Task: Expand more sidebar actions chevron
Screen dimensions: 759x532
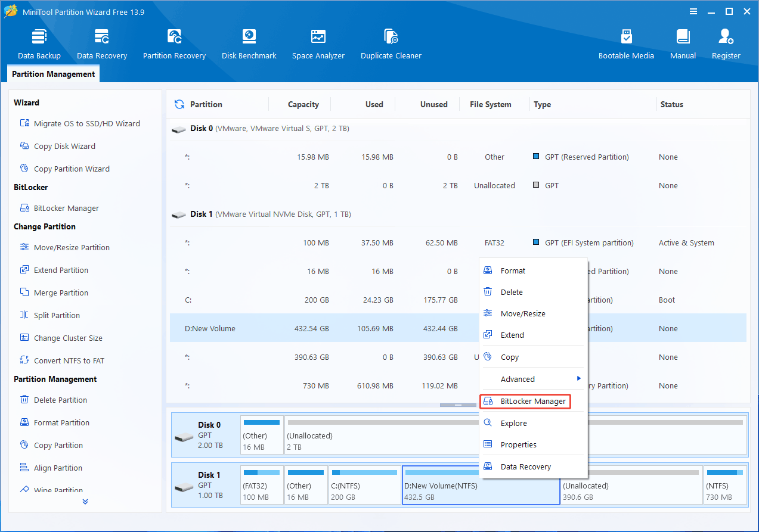Action: 85,502
